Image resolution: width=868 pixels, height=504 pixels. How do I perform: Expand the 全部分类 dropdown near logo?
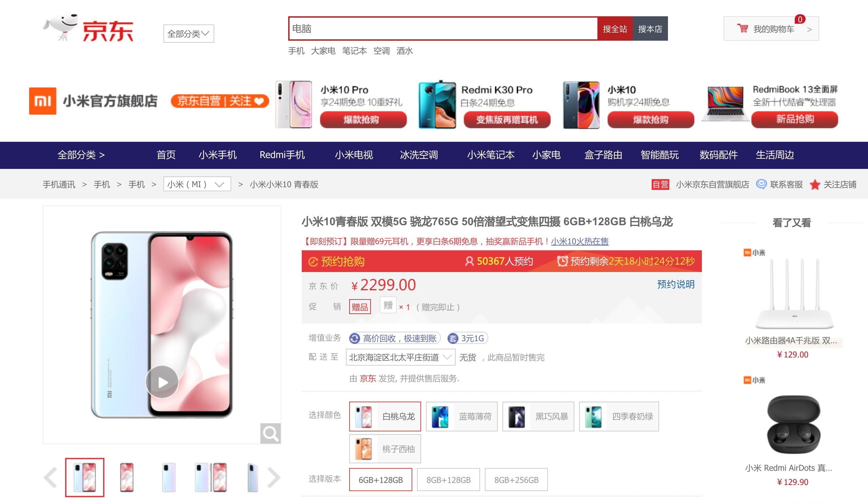pos(189,34)
